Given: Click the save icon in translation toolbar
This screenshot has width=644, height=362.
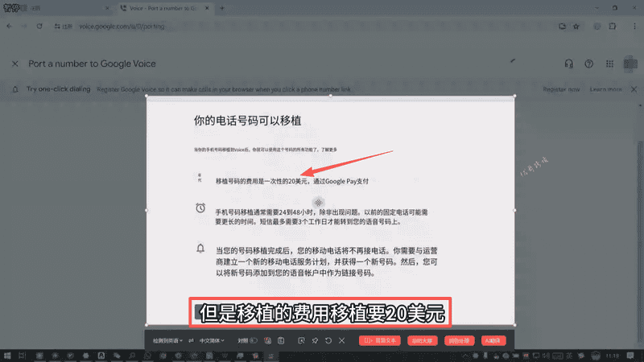Looking at the screenshot, I should click(281, 340).
